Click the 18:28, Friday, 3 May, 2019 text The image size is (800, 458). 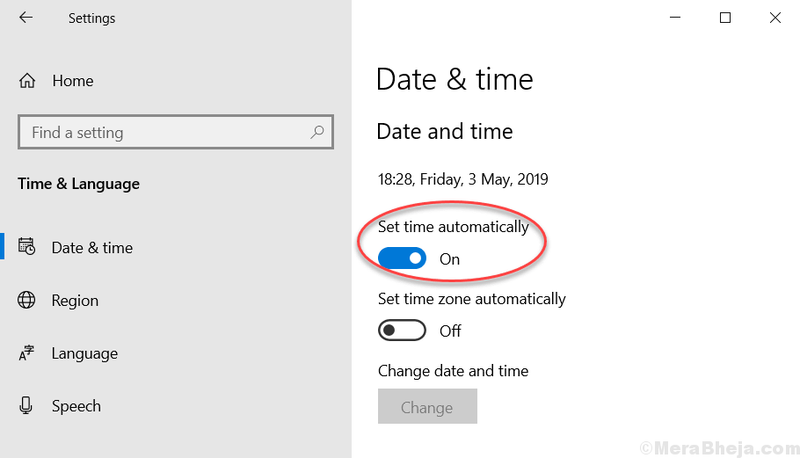463,180
